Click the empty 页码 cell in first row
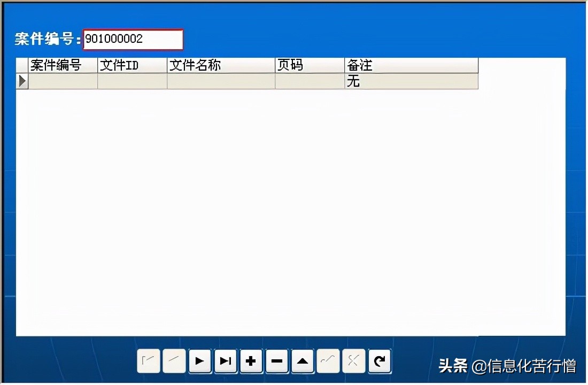Screen dimensions: 588x385 pos(310,81)
